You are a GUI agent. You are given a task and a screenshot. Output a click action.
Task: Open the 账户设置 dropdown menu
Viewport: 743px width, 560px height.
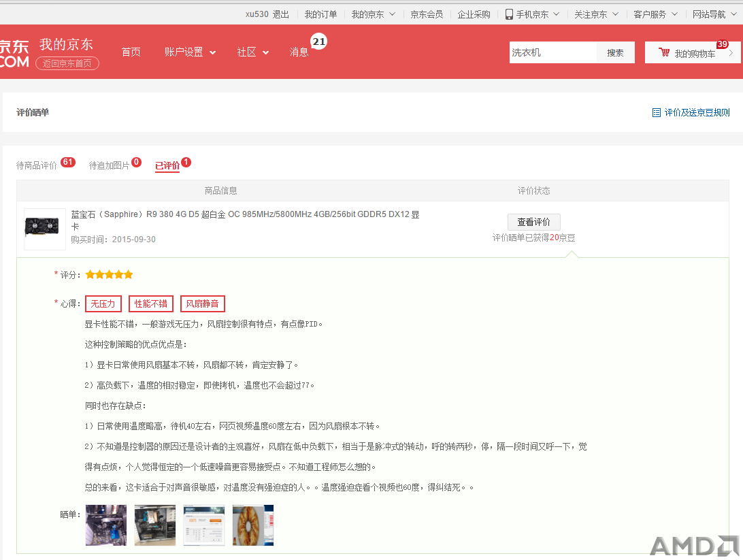click(190, 52)
